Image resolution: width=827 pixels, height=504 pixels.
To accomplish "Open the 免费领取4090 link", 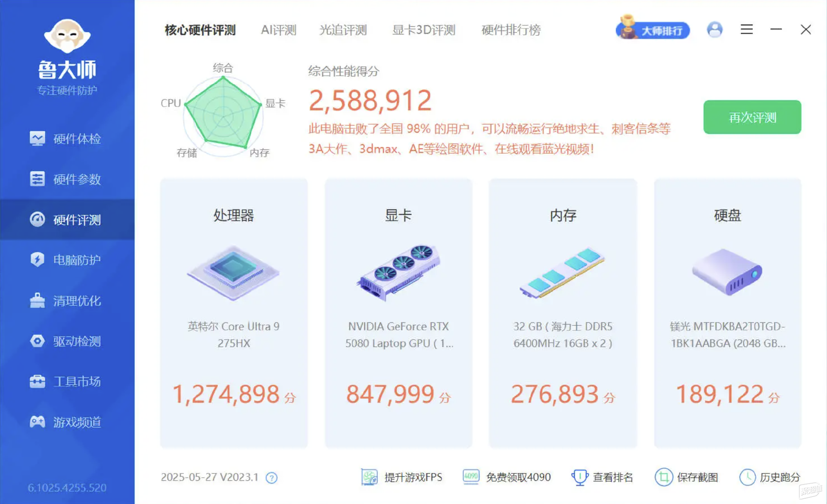I will (x=518, y=477).
